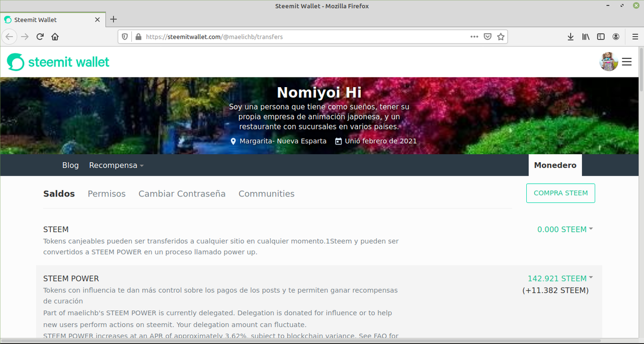644x344 pixels.
Task: Bookmark this page with the star
Action: pos(501,37)
